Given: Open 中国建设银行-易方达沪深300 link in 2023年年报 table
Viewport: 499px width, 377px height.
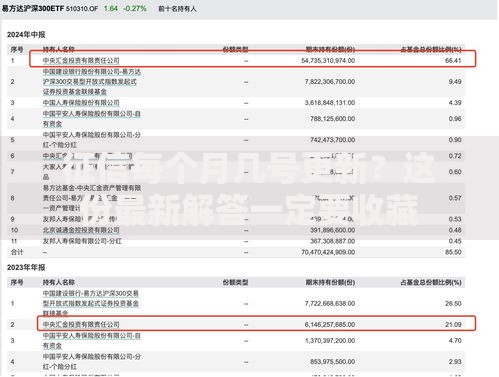Looking at the screenshot, I should (91, 303).
